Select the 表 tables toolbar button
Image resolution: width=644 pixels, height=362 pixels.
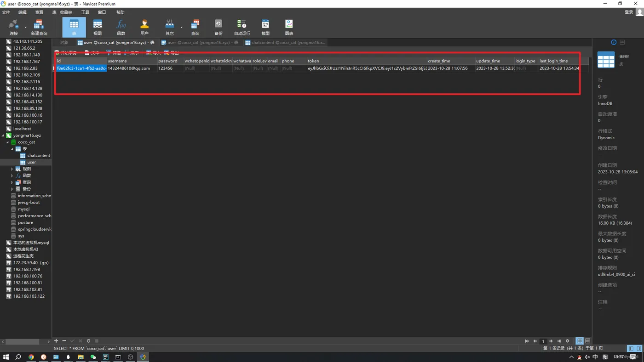(74, 27)
